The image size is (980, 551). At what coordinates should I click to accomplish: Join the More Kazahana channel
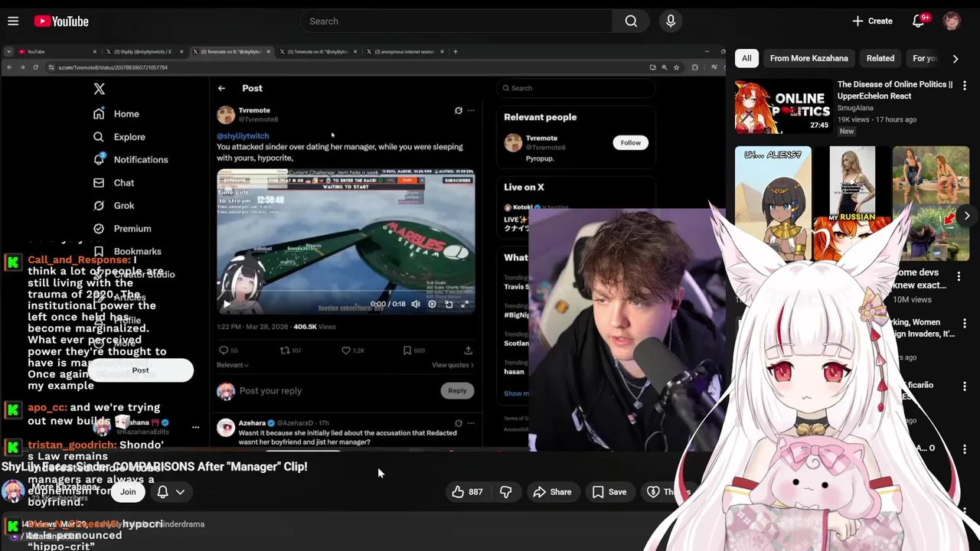pos(128,492)
